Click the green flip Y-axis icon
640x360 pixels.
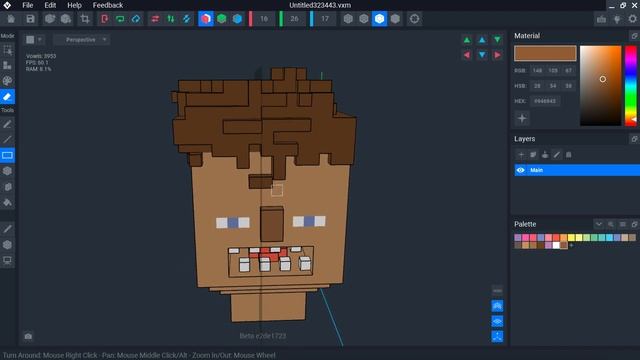120,19
